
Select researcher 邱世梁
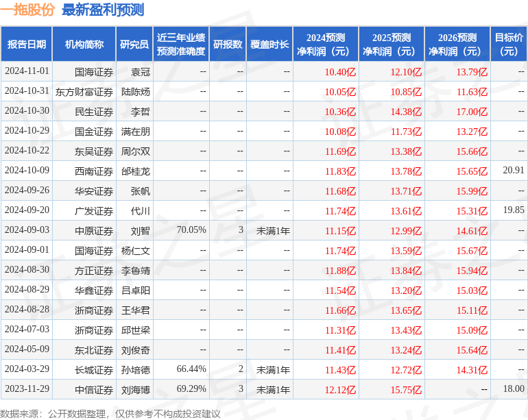pos(136,330)
